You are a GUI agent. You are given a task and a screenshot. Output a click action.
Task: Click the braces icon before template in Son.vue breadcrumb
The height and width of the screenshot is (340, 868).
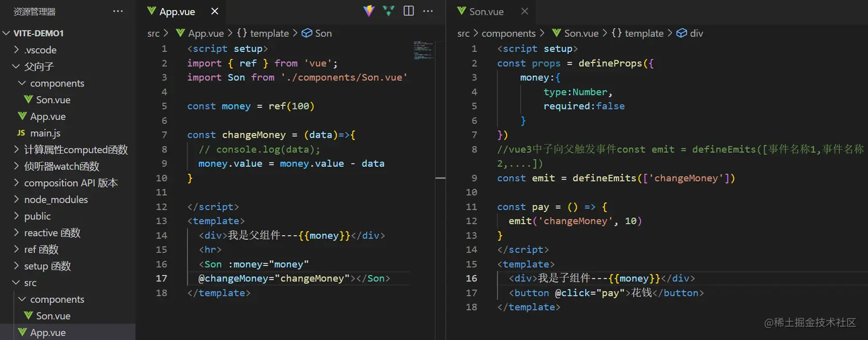pos(617,33)
